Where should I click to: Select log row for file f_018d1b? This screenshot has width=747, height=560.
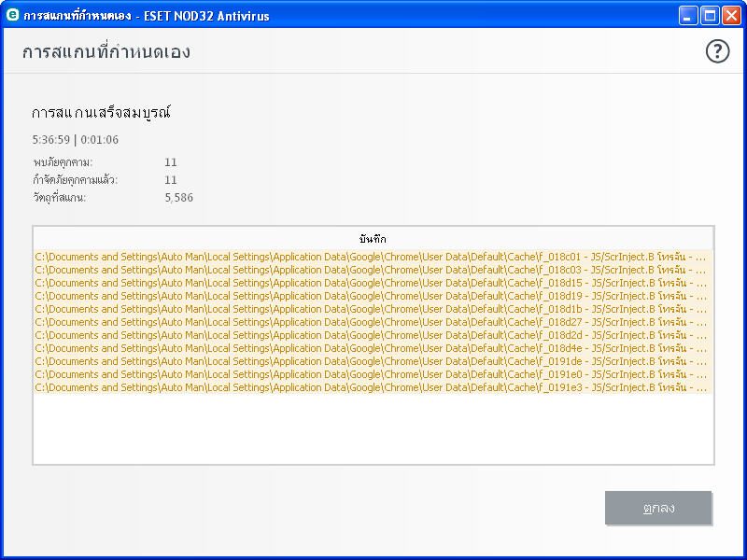point(373,309)
